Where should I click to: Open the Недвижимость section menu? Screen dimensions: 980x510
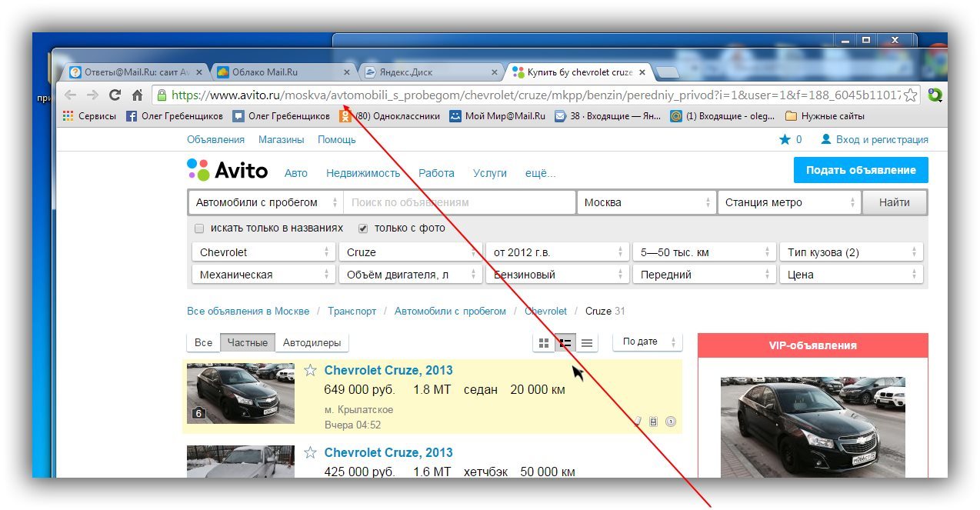(x=363, y=173)
